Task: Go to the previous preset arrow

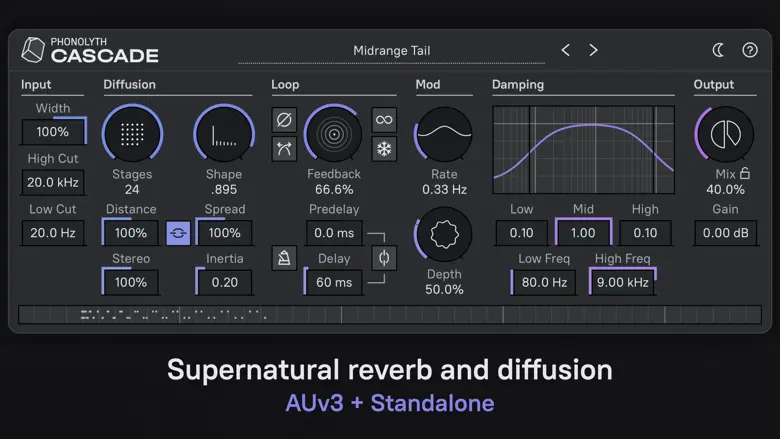Action: pyautogui.click(x=566, y=50)
